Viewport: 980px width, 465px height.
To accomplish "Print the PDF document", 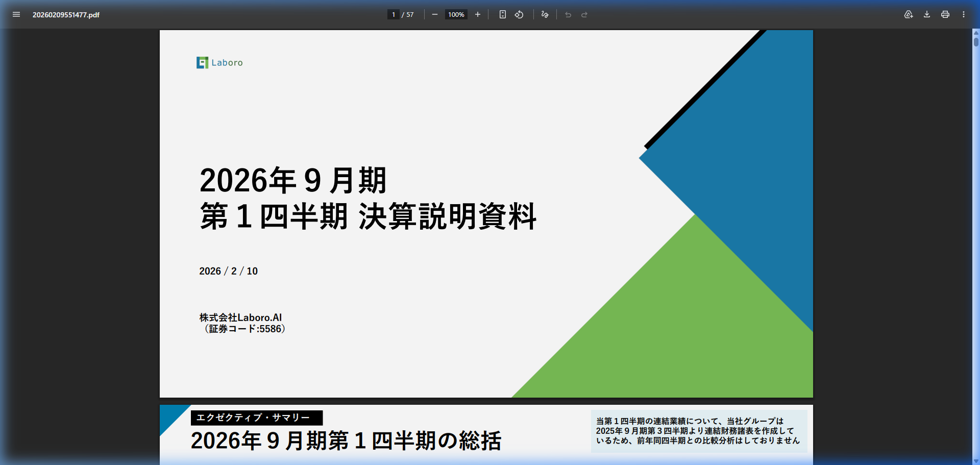I will 945,14.
